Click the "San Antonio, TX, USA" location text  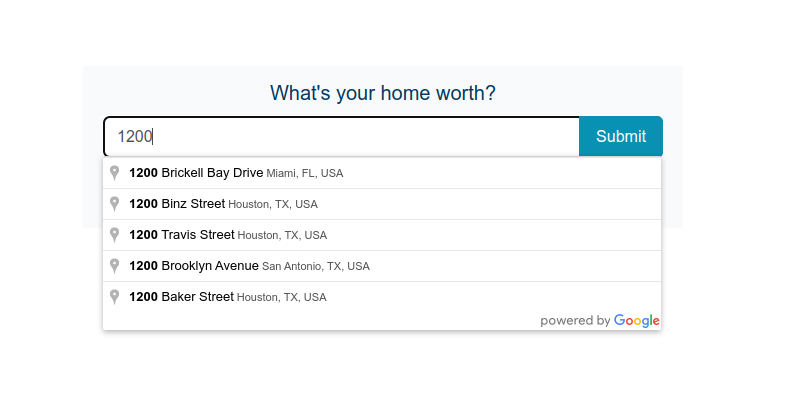pyautogui.click(x=316, y=267)
